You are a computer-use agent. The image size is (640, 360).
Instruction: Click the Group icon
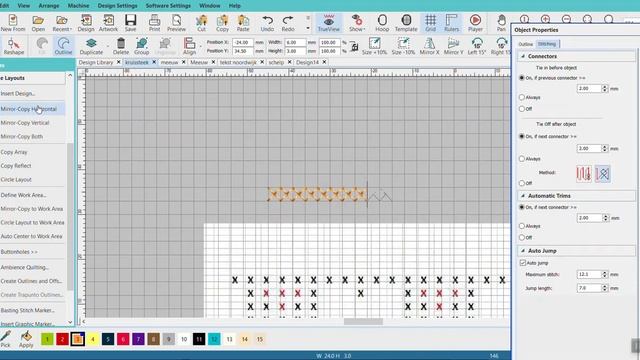coord(142,46)
